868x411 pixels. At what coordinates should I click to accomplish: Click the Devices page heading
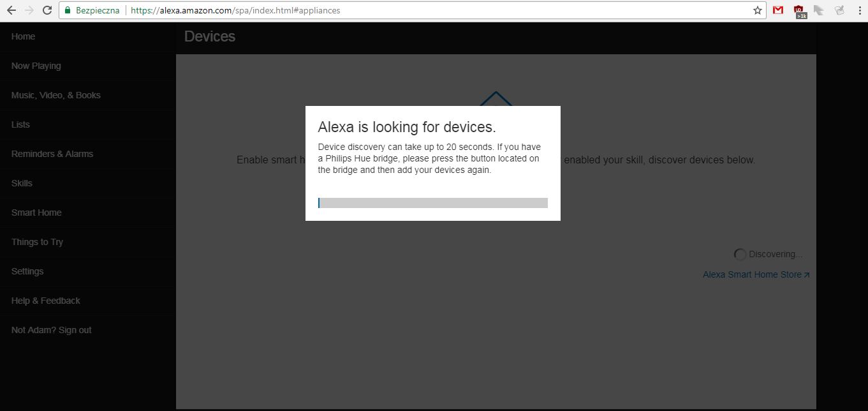click(x=210, y=36)
